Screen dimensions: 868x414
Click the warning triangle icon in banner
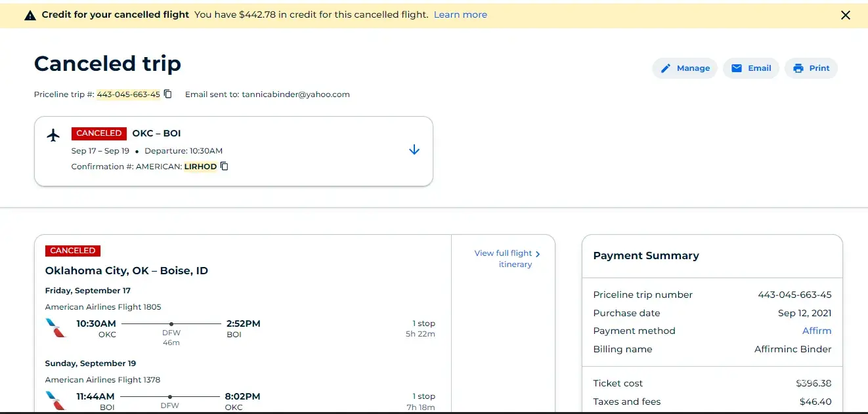coord(30,15)
